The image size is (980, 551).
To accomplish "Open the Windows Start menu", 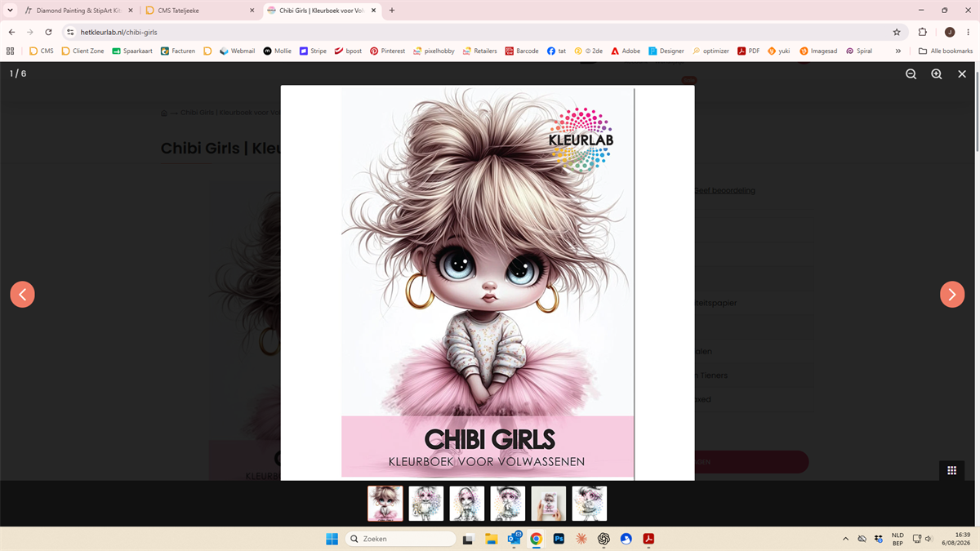I will click(x=332, y=539).
